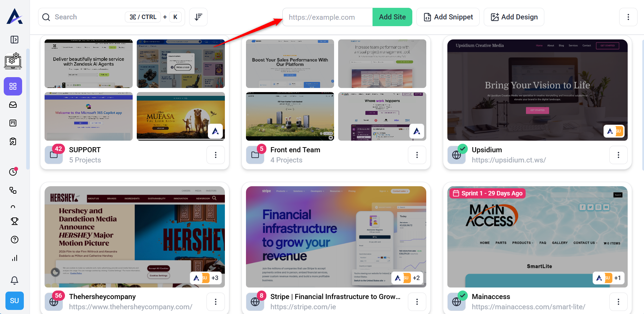Viewport: 644px width, 314px height.
Task: Open the SUPPORT folder three-dot menu
Action: point(216,155)
